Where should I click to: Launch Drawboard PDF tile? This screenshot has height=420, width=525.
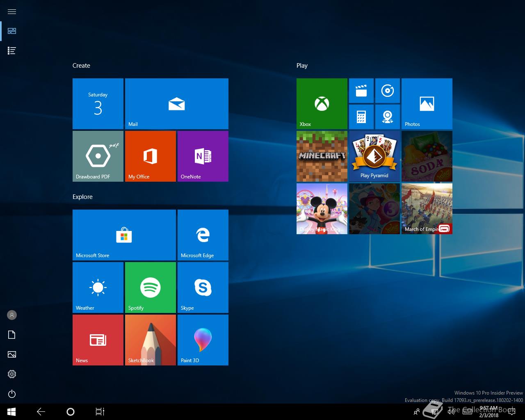[98, 156]
